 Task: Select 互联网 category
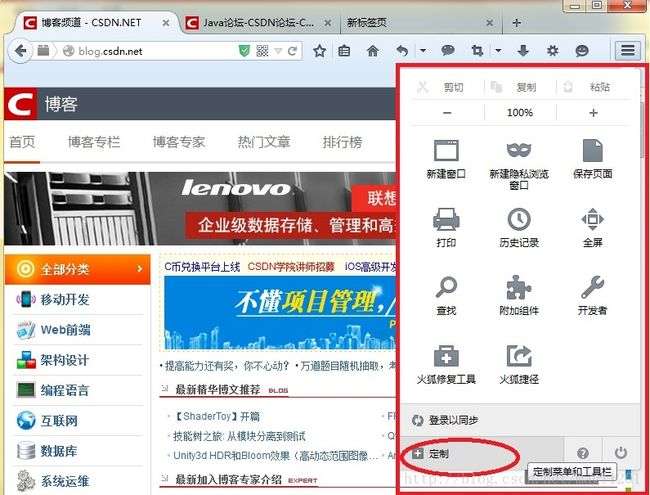click(78, 421)
